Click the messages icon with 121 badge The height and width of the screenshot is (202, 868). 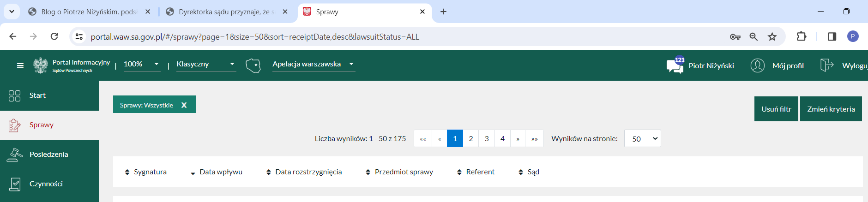pyautogui.click(x=675, y=66)
